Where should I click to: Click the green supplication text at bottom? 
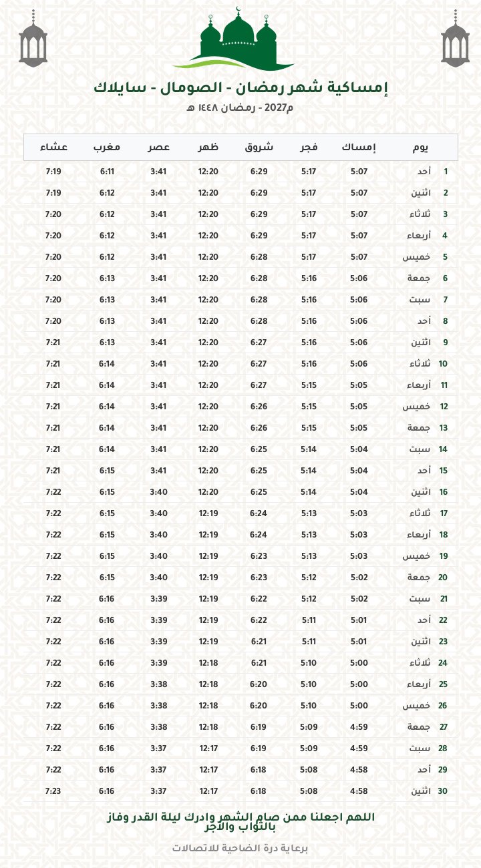240,822
